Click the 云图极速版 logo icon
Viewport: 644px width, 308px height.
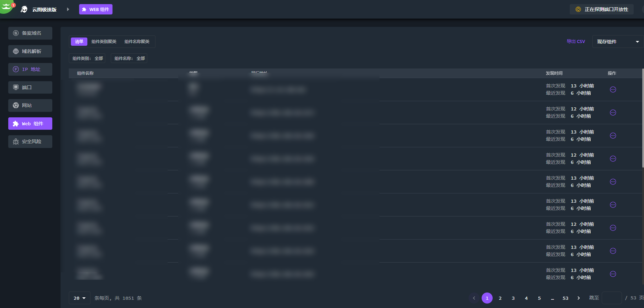coord(24,9)
